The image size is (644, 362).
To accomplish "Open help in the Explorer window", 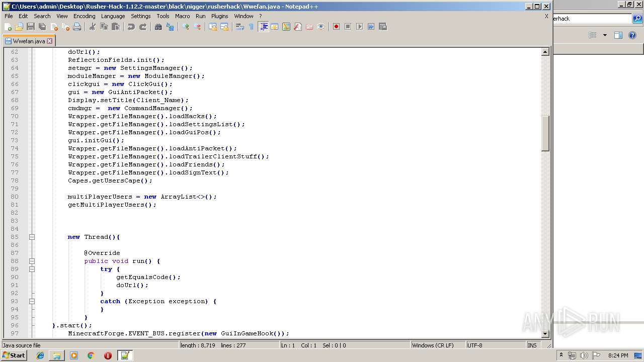I will coord(633,35).
